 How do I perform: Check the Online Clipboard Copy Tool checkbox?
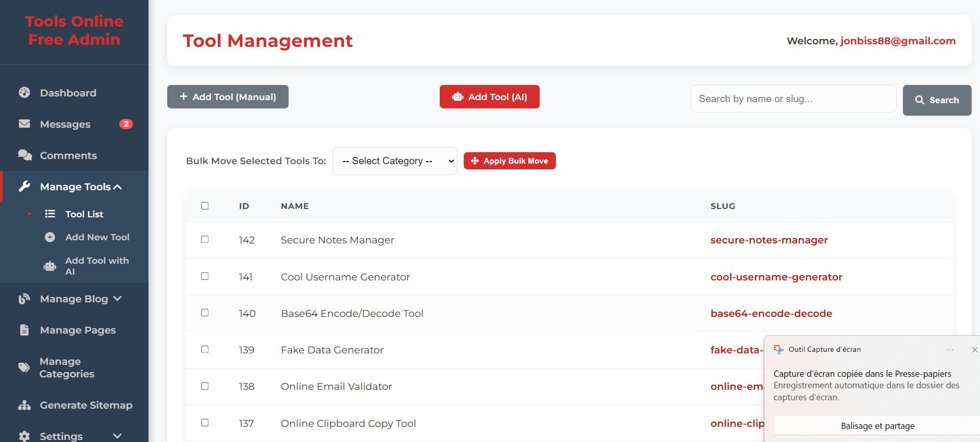205,423
